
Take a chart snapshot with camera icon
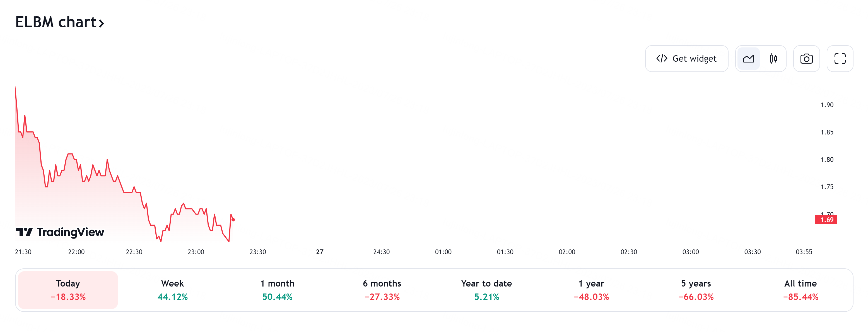806,59
